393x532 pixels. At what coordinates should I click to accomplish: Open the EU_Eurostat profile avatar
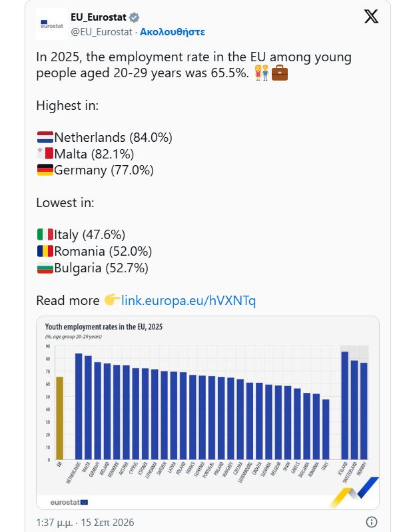tap(51, 24)
